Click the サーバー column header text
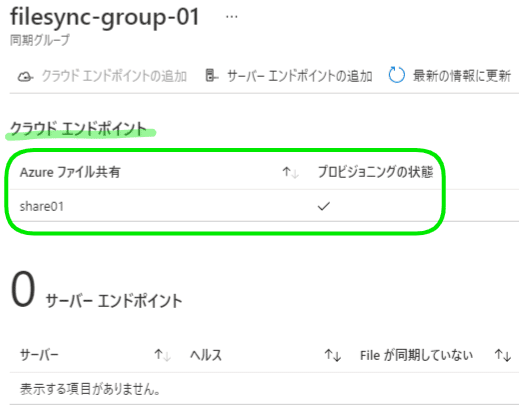The width and height of the screenshot is (519, 405). tap(39, 355)
